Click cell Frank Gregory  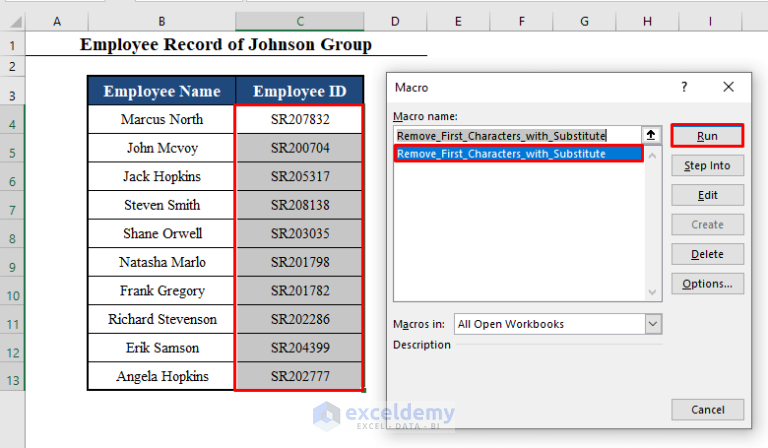pos(162,291)
